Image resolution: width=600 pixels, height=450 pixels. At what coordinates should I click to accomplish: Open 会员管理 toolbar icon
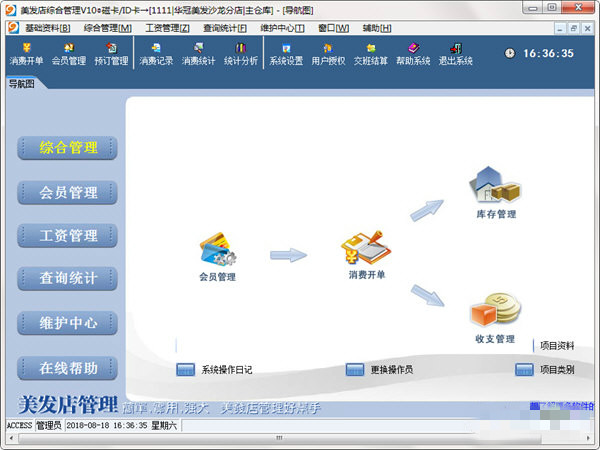click(68, 54)
